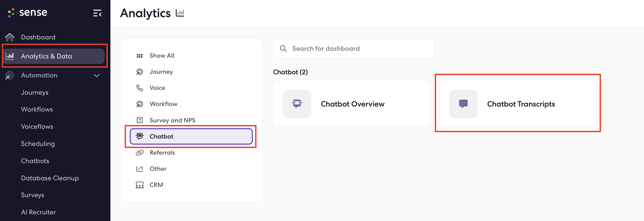Viewport: 644px width, 221px height.
Task: Click the Survey and NPS question icon
Action: tap(139, 120)
